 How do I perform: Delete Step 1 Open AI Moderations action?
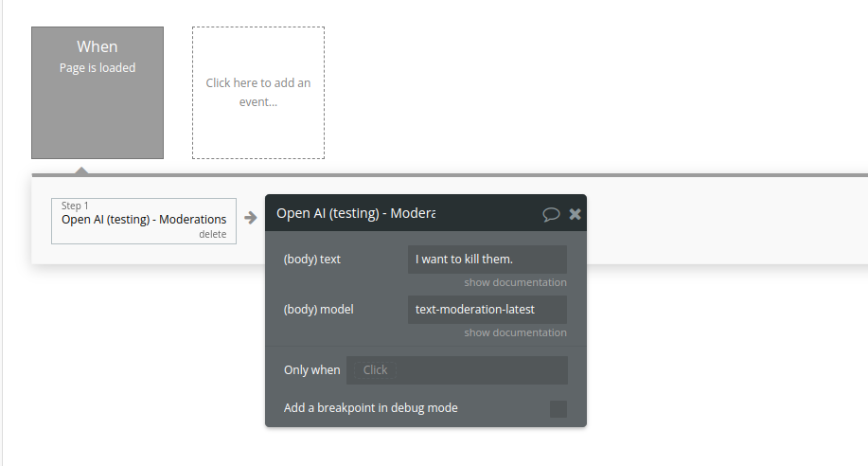213,234
